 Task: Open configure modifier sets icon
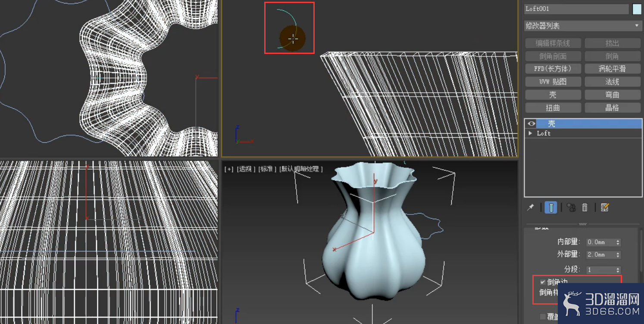[x=605, y=208]
